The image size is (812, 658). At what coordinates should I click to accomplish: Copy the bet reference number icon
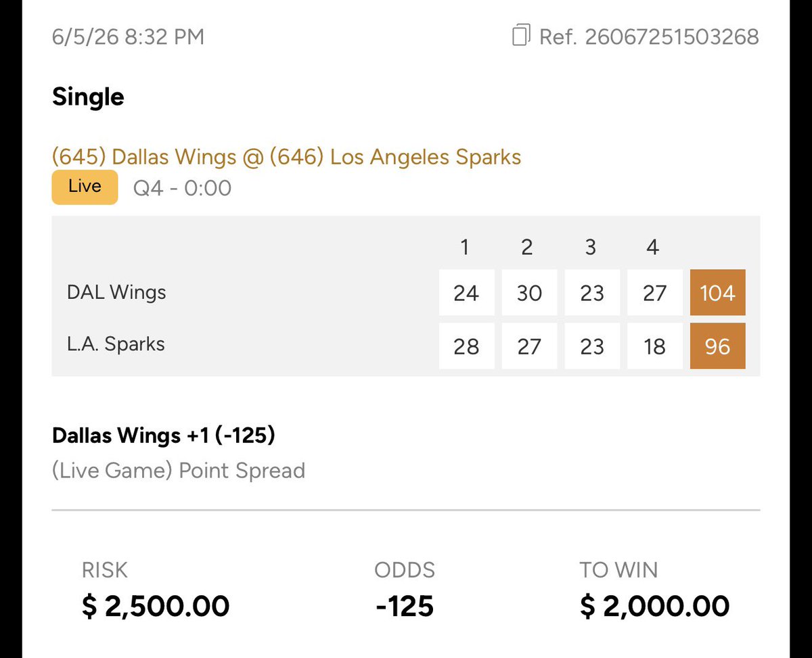pos(520,35)
